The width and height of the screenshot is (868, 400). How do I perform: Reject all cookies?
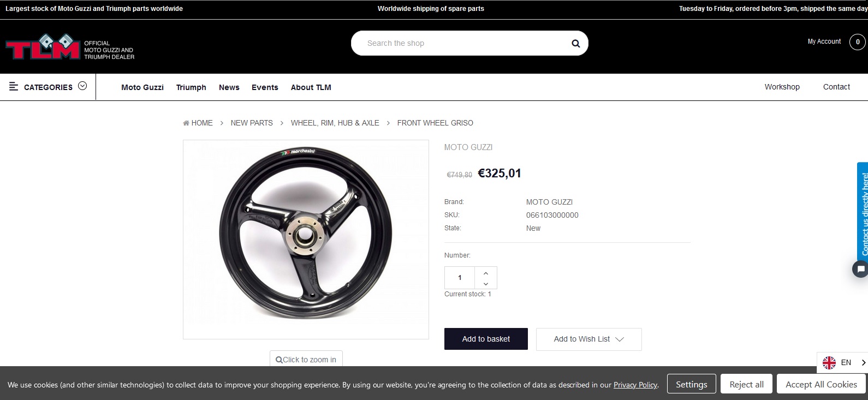coord(746,384)
